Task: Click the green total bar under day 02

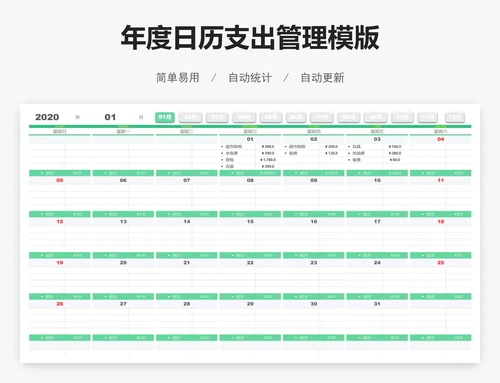Action: click(314, 173)
